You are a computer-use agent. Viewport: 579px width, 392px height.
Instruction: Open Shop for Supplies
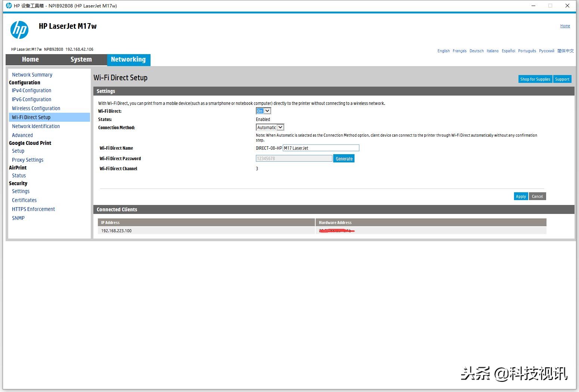[535, 79]
